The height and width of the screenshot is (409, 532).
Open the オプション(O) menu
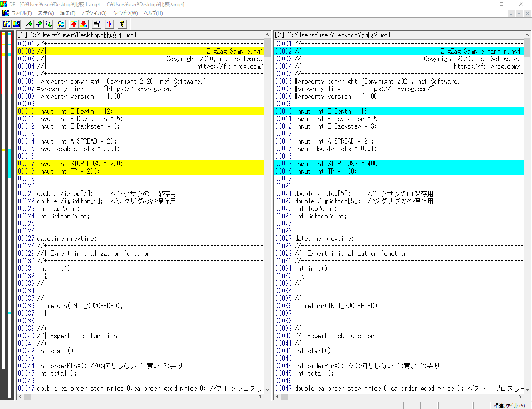[94, 13]
